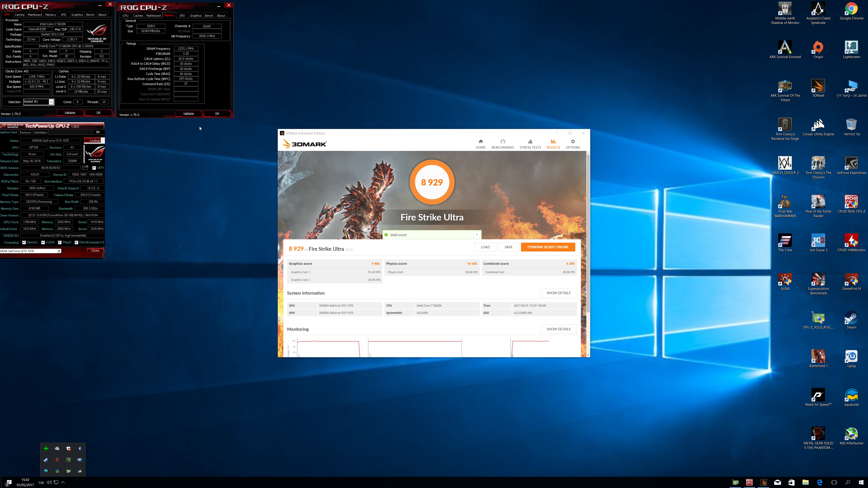Select the RESULTS tab in 3DMark
The image size is (868, 488).
[553, 144]
